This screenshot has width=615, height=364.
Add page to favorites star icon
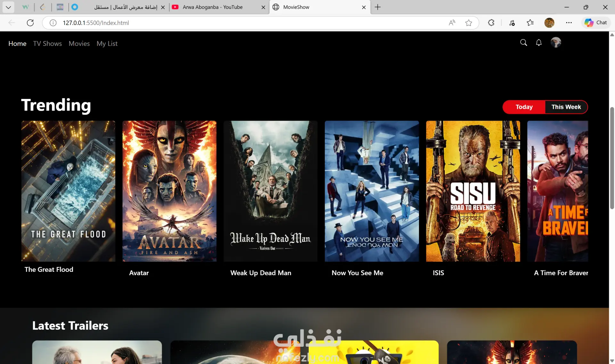pyautogui.click(x=469, y=23)
